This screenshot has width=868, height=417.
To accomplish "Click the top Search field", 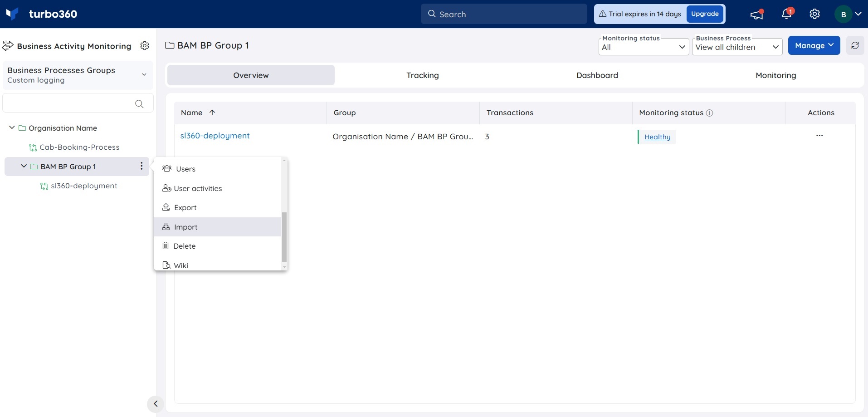I will point(504,14).
